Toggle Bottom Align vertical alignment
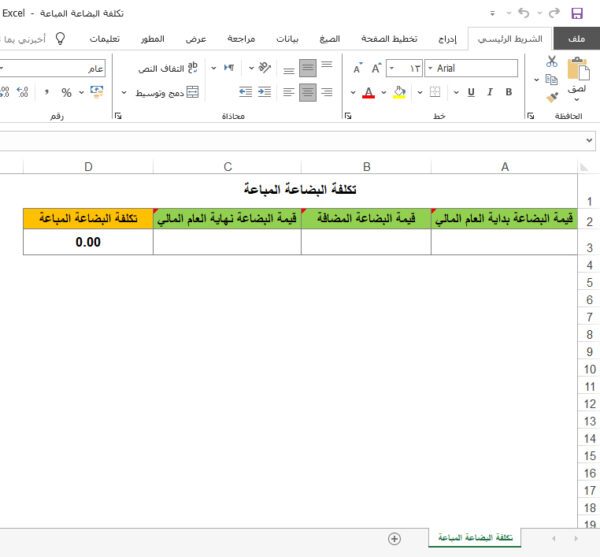The image size is (600, 557). [289, 69]
